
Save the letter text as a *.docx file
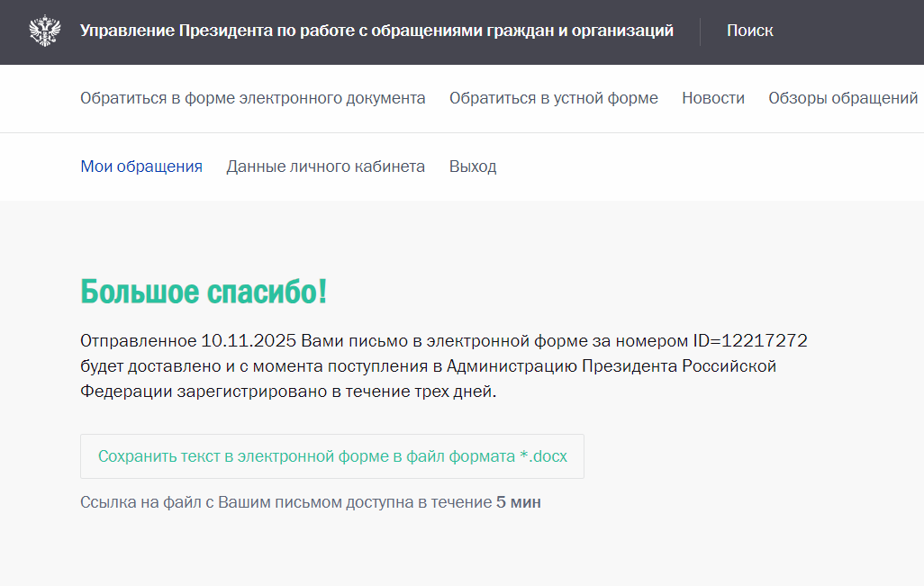332,456
